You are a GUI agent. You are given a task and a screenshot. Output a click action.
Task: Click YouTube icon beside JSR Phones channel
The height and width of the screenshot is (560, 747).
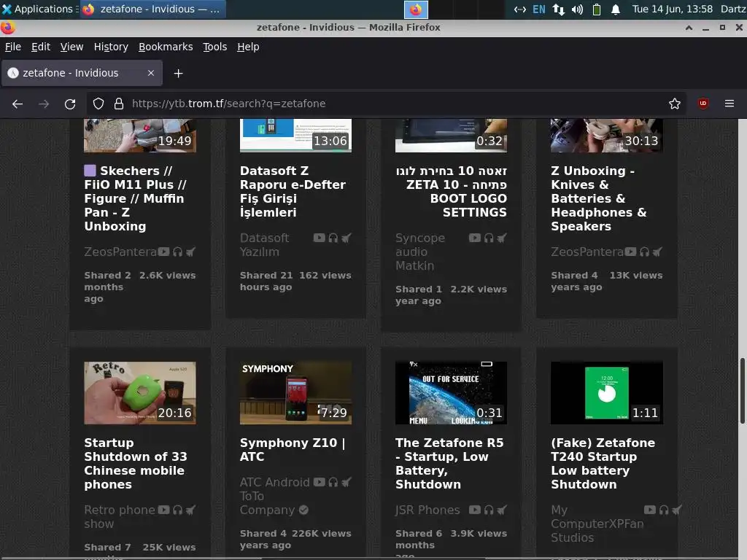pyautogui.click(x=474, y=510)
